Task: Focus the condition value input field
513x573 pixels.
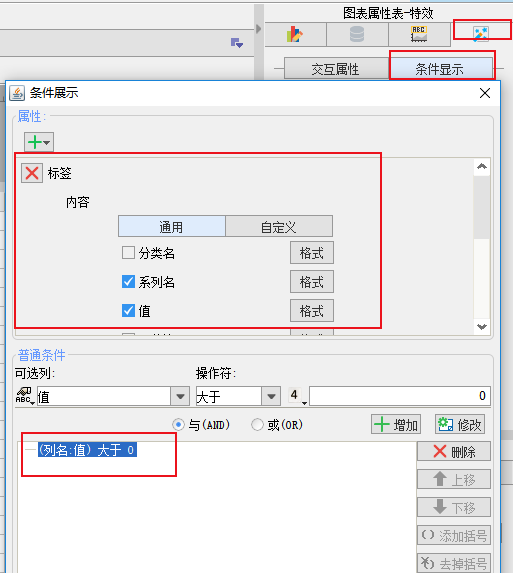Action: point(400,396)
